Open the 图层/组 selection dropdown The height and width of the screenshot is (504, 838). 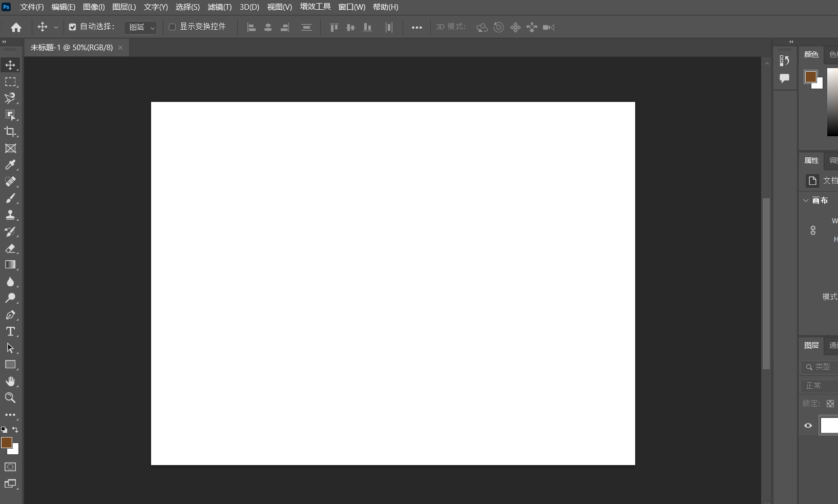coord(140,28)
